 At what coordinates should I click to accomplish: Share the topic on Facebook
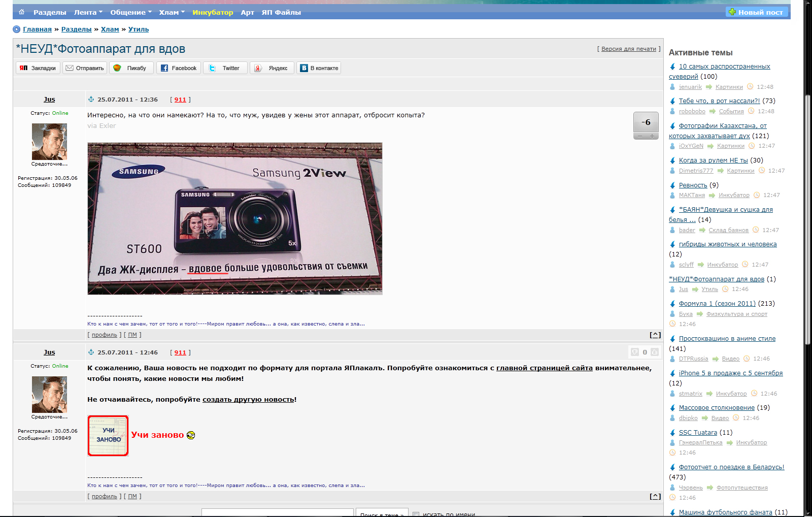click(179, 68)
